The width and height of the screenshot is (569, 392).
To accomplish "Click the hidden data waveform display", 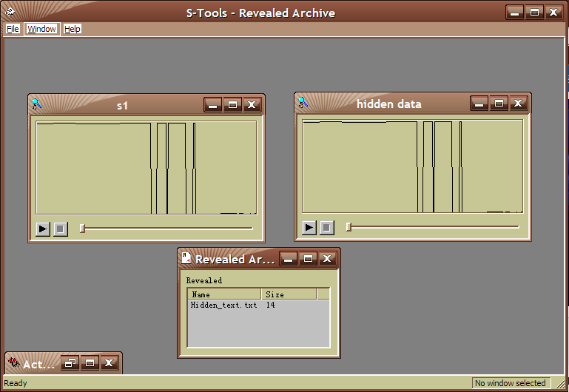I will point(413,166).
